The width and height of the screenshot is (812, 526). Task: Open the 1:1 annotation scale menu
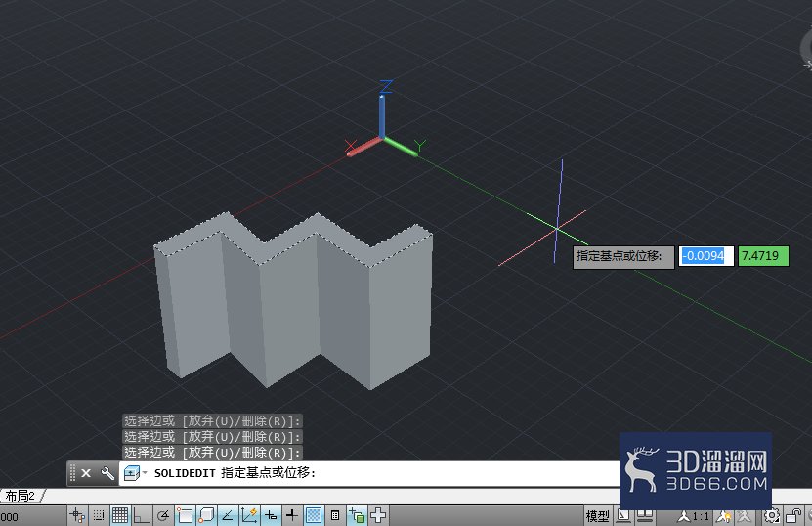(x=695, y=516)
